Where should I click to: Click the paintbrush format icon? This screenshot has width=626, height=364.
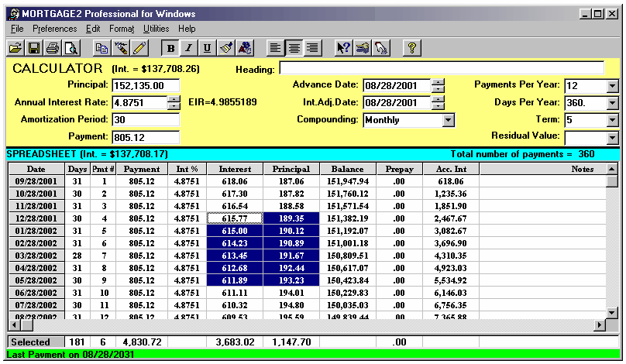[226, 48]
